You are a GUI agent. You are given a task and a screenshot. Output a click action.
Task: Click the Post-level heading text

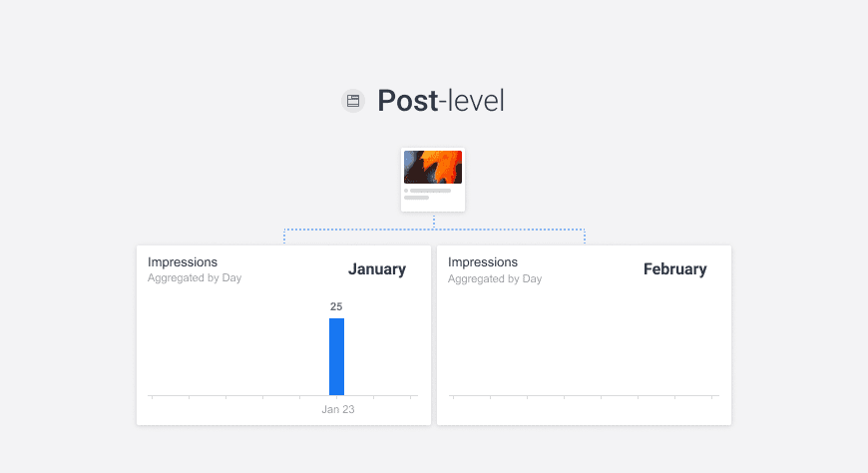(440, 101)
